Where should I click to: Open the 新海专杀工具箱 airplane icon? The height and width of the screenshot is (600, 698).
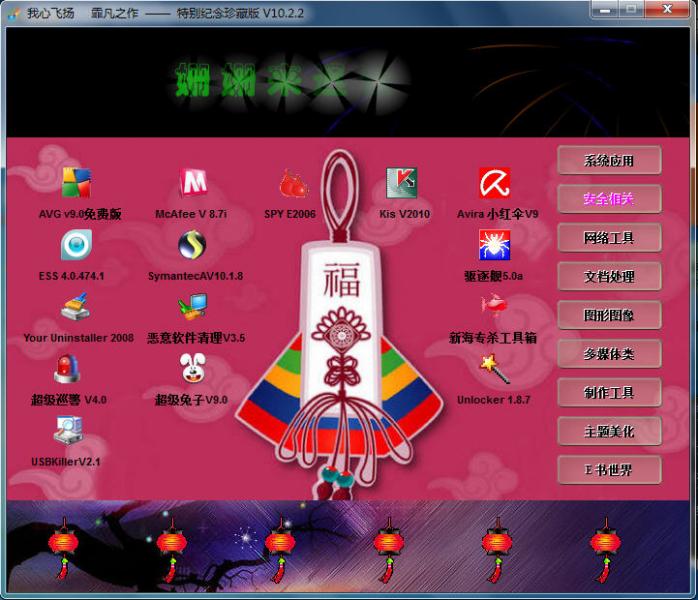[494, 305]
